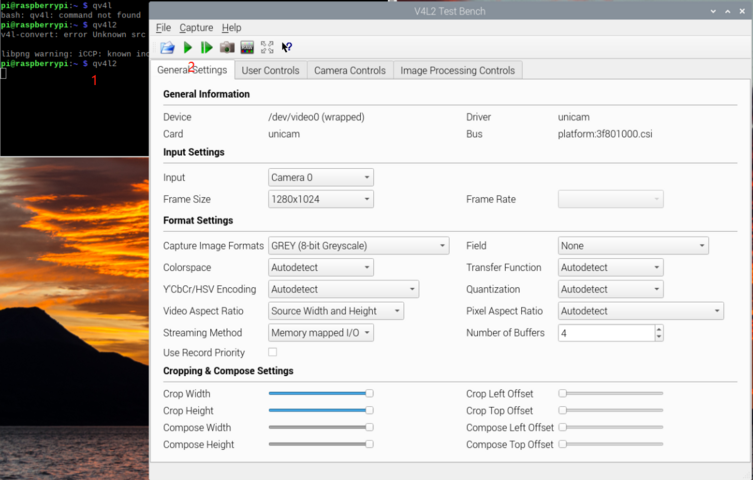The height and width of the screenshot is (480, 753).
Task: Click the single-step frame capture icon
Action: point(207,47)
